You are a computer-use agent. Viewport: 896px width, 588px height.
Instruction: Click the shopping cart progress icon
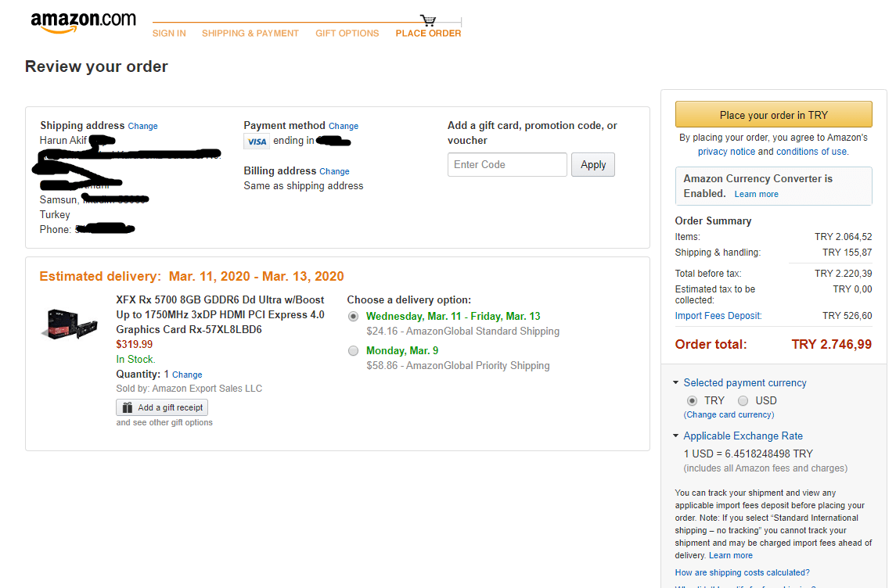(x=428, y=20)
